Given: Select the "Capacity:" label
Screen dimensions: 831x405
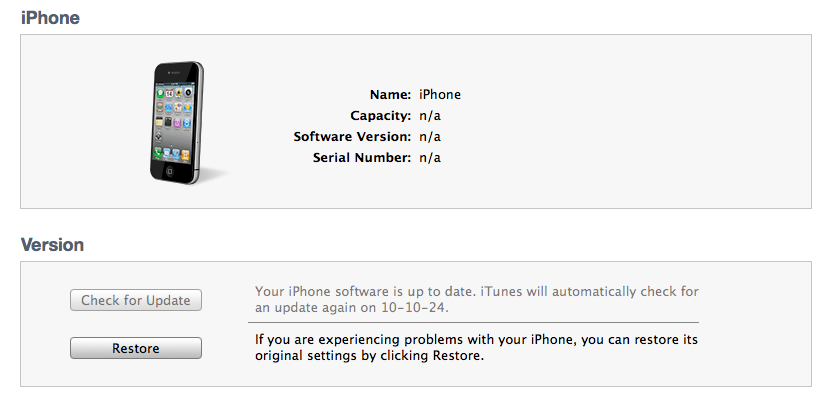Looking at the screenshot, I should point(381,116).
